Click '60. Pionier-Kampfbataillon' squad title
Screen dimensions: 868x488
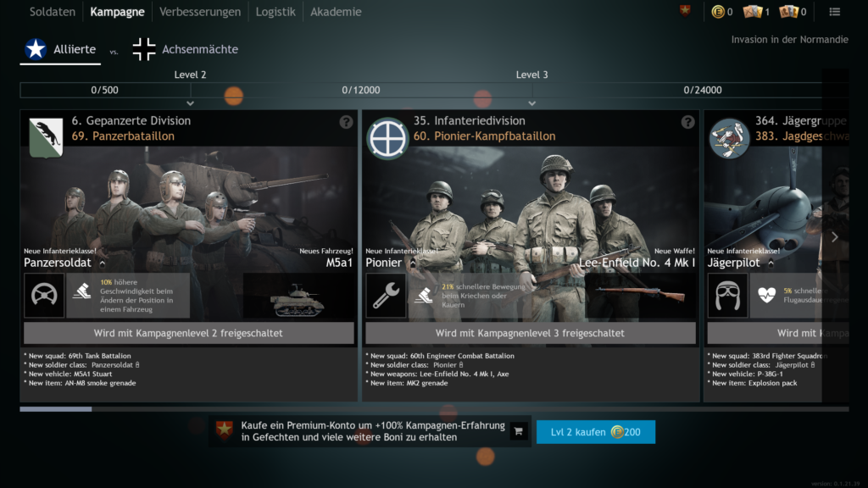(x=484, y=136)
